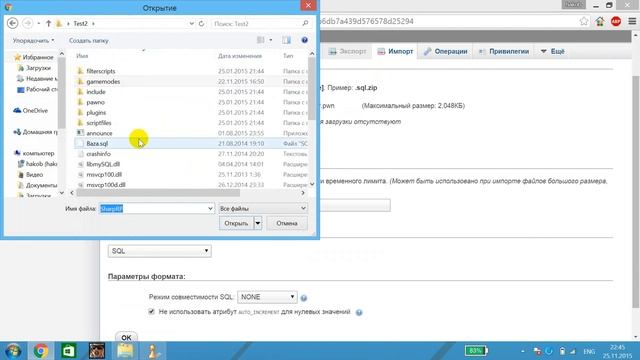Select the pawno folder
Screen dimensions: 640x360
pyautogui.click(x=95, y=102)
